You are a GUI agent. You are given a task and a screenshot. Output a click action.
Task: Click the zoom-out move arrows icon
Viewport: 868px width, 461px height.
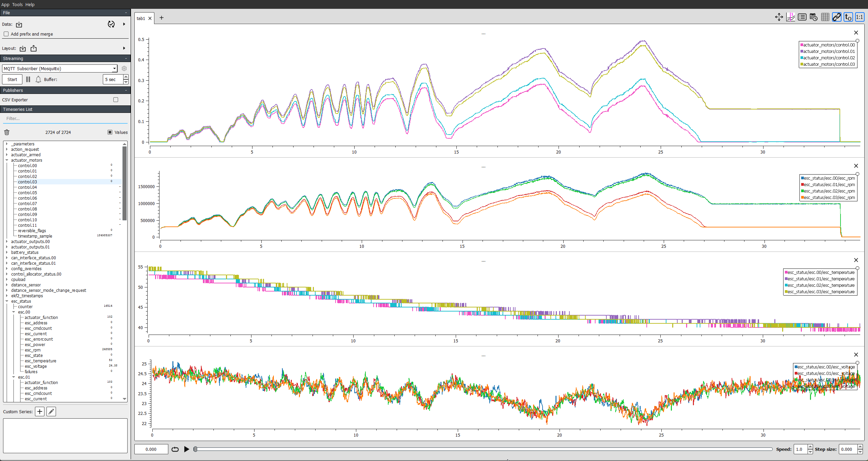tap(779, 17)
